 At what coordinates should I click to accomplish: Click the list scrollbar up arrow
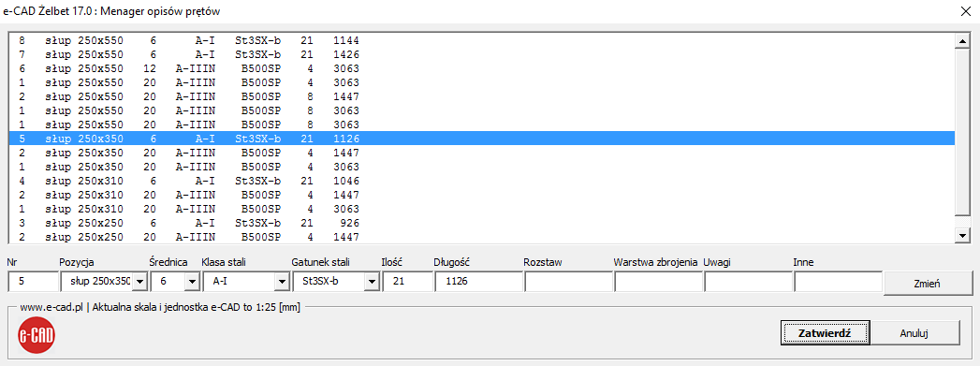coord(962,41)
